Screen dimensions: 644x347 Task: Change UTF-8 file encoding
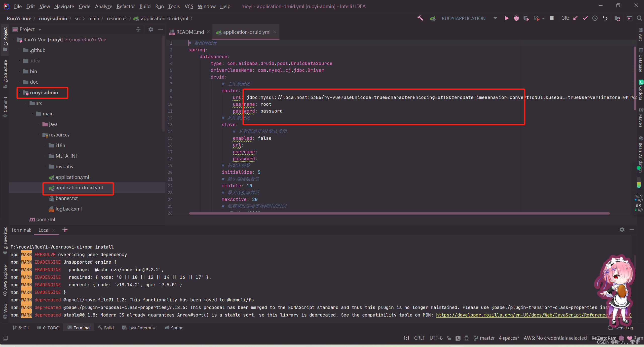click(x=436, y=338)
